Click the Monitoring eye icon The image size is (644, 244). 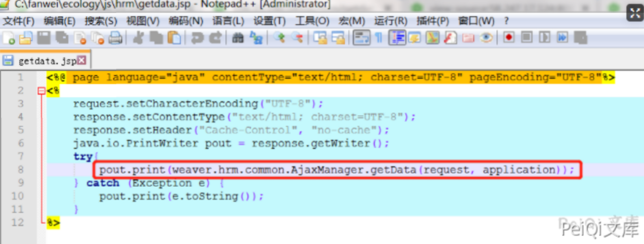(486, 38)
